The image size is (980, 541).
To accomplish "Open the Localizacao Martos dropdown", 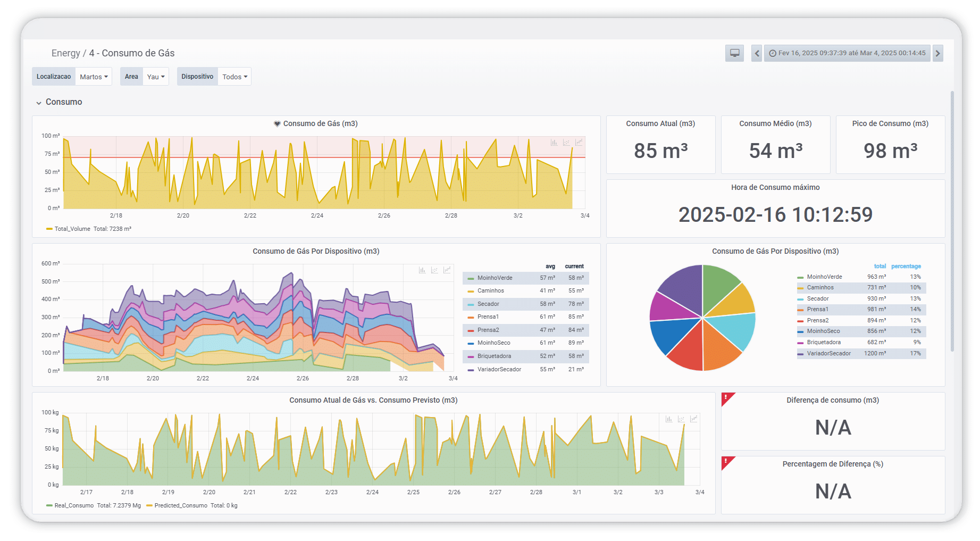I will click(x=94, y=77).
